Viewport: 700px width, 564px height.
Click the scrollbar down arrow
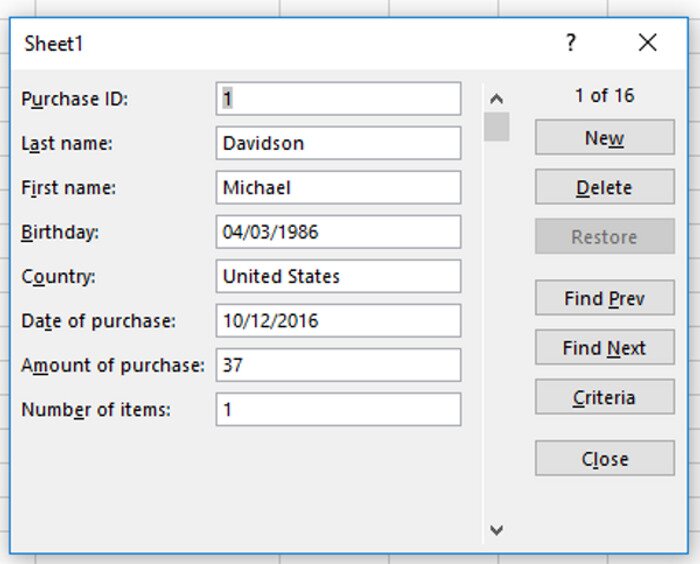coord(497,530)
